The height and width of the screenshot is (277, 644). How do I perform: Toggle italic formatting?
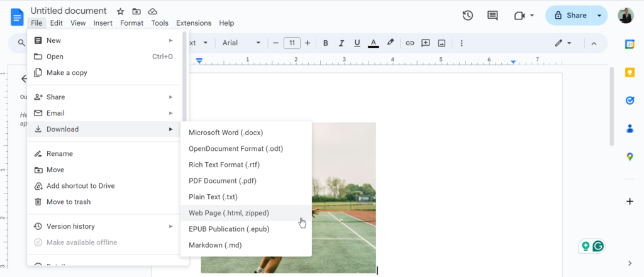(341, 43)
